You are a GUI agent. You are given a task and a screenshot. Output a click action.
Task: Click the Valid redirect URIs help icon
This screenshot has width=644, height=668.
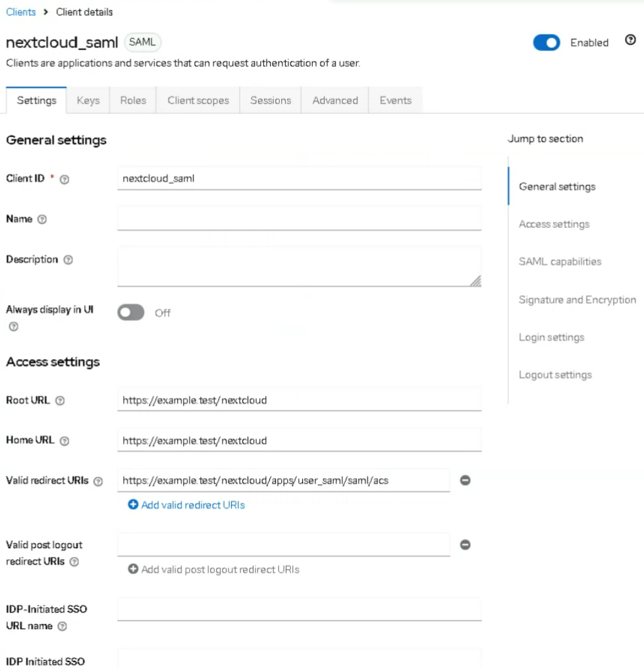[98, 482]
